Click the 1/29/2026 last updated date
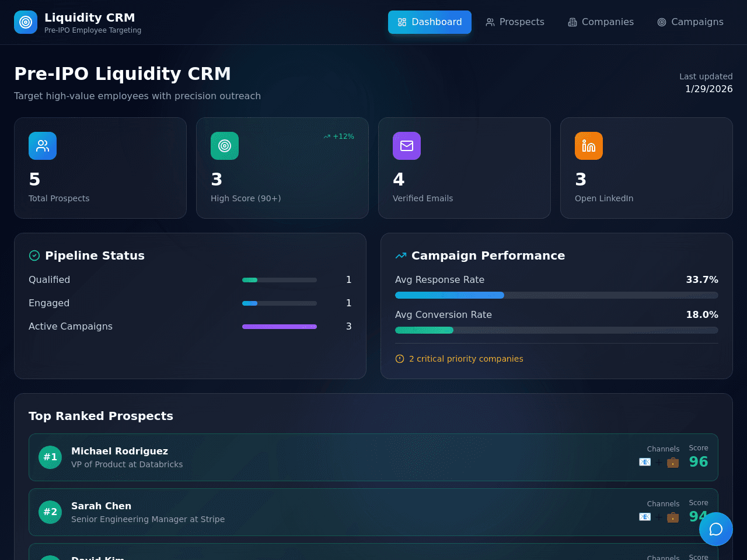Image resolution: width=747 pixels, height=560 pixels. tap(709, 89)
